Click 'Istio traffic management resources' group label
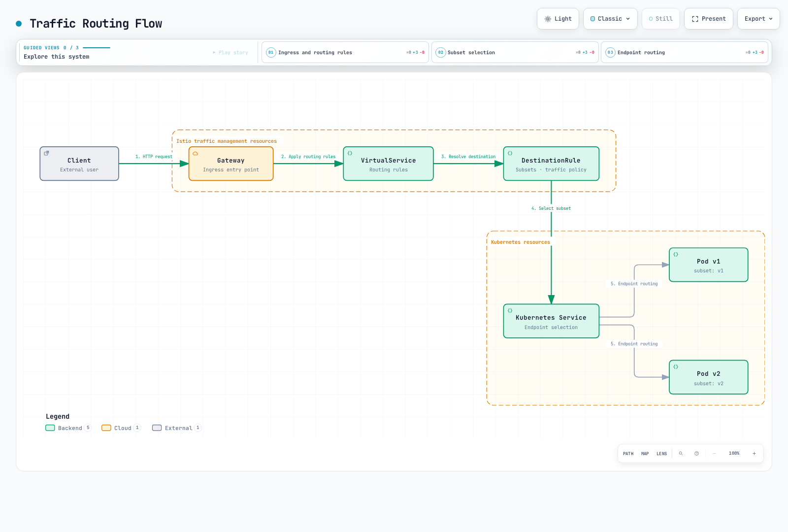788x532 pixels. [x=227, y=141]
